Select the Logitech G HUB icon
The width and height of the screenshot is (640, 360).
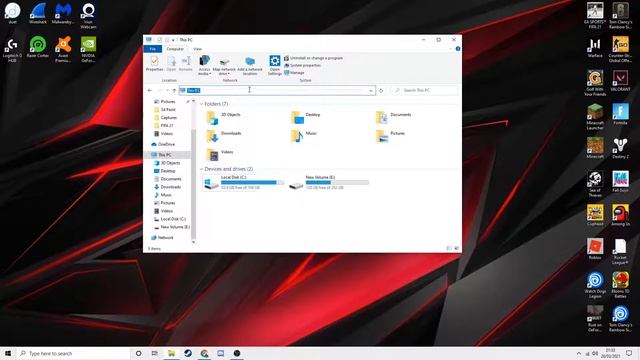click(x=12, y=50)
